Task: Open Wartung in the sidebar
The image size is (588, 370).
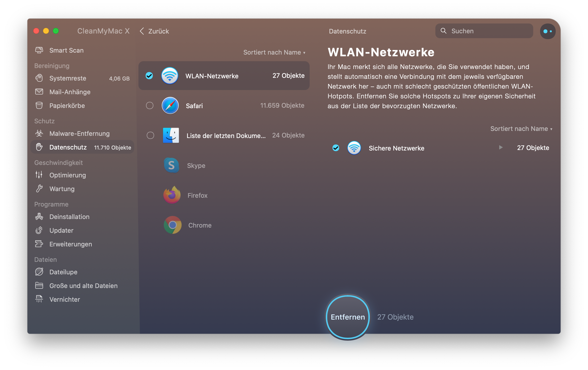Action: pyautogui.click(x=62, y=189)
